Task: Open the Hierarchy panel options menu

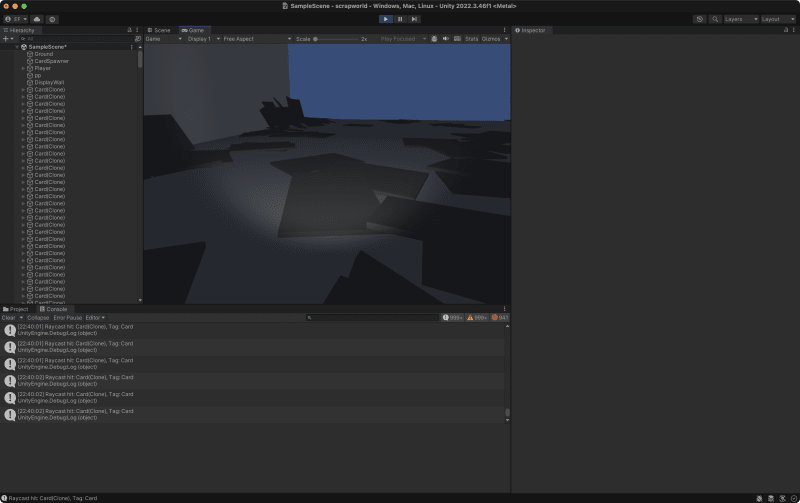Action: click(137, 30)
